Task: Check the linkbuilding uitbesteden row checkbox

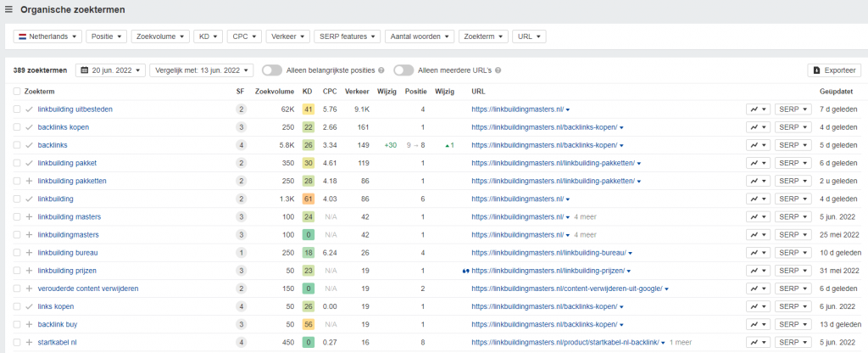Action: pos(17,109)
